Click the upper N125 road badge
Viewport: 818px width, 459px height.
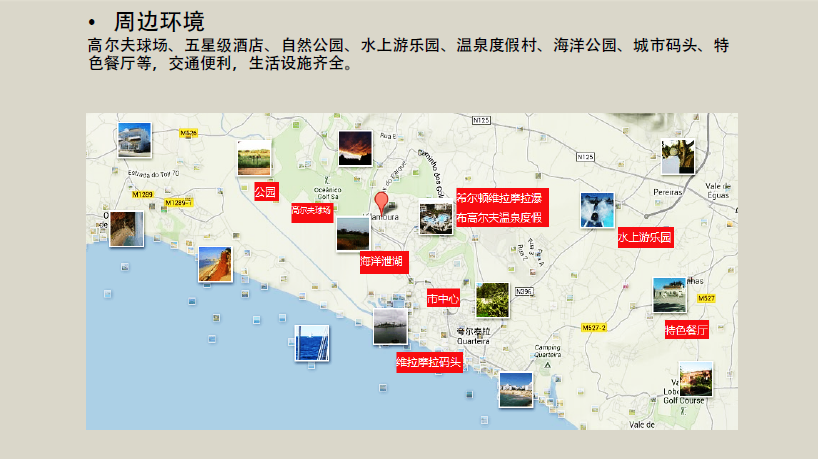click(x=481, y=120)
